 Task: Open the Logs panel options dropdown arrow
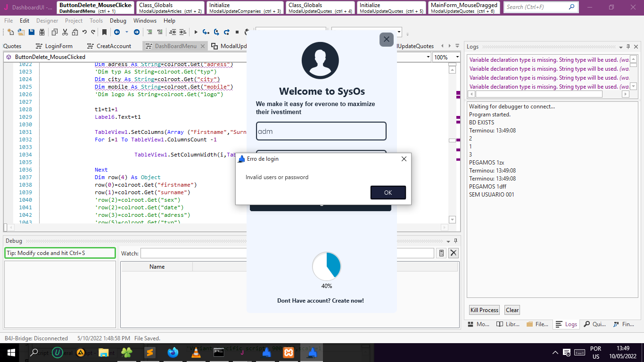click(620, 47)
